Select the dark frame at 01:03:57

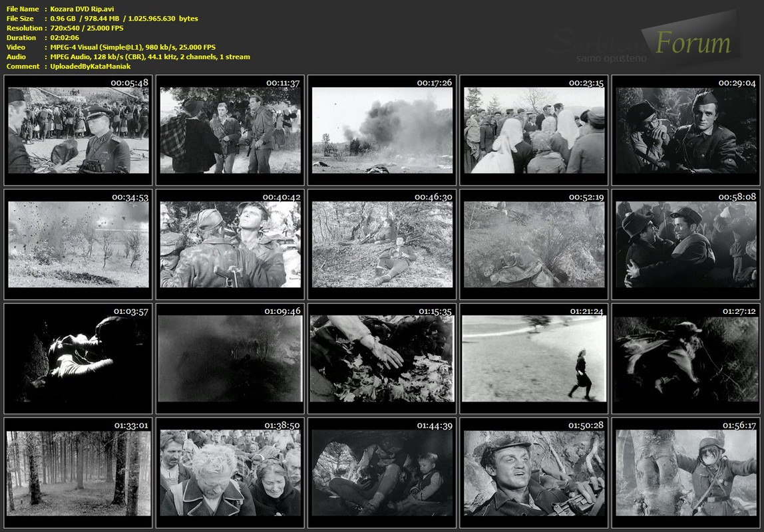tap(78, 358)
